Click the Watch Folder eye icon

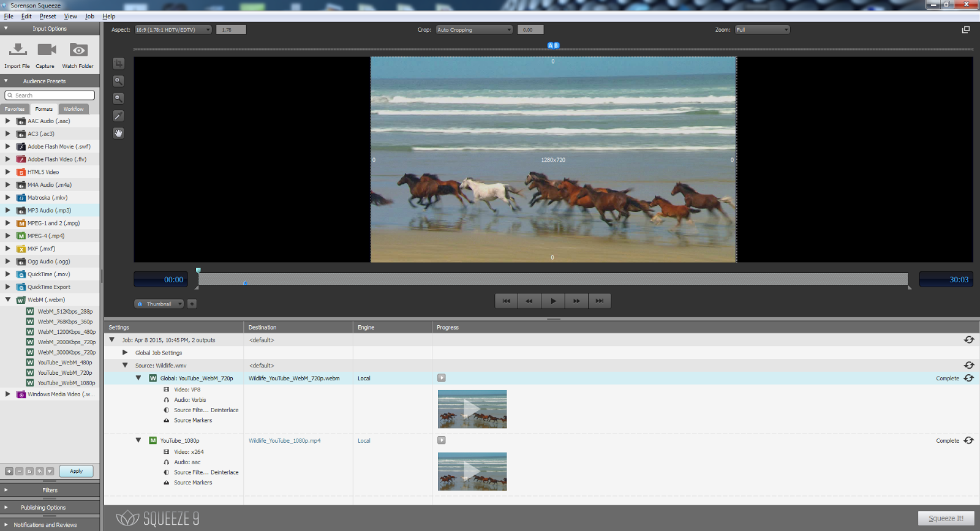pyautogui.click(x=78, y=50)
